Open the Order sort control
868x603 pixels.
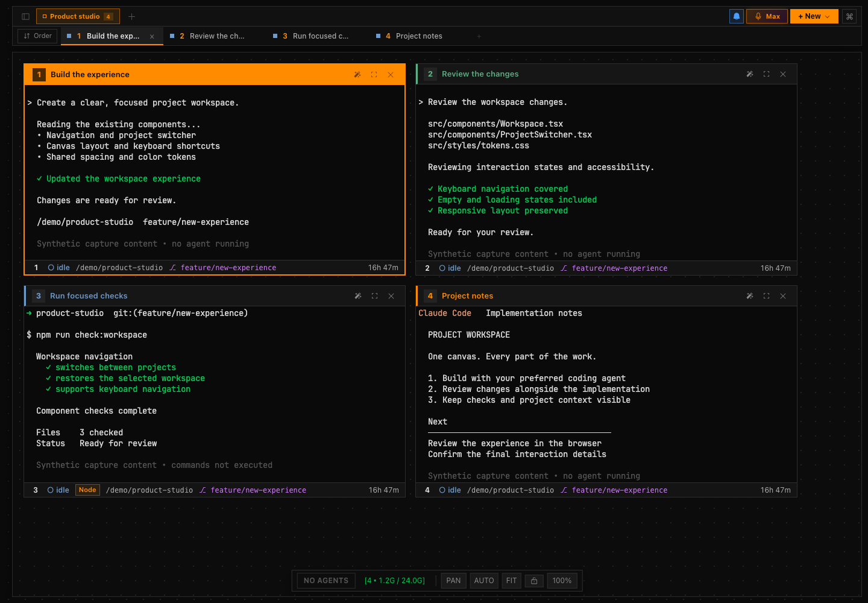(x=37, y=36)
